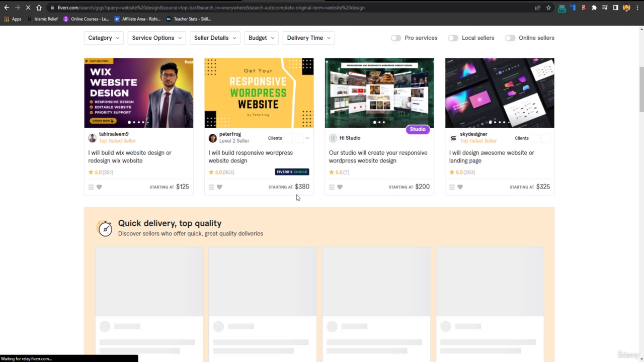Select the Wix Website Design thumbnail
Viewport: 644px width, 362px height.
(138, 93)
